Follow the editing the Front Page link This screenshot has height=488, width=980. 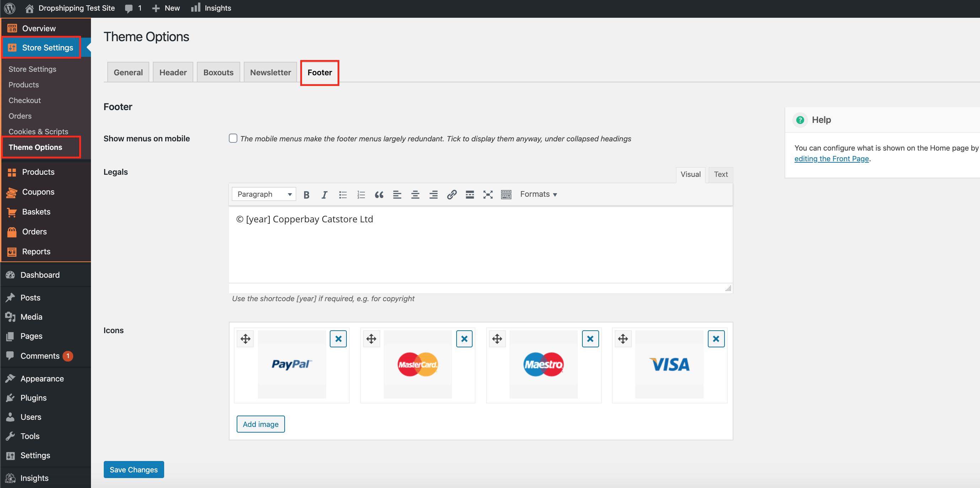pos(831,159)
